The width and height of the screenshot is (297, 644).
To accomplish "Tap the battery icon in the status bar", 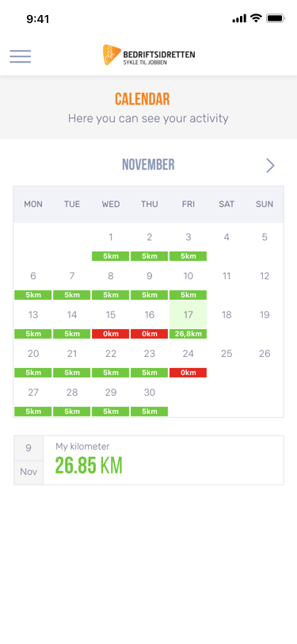I will 276,18.
